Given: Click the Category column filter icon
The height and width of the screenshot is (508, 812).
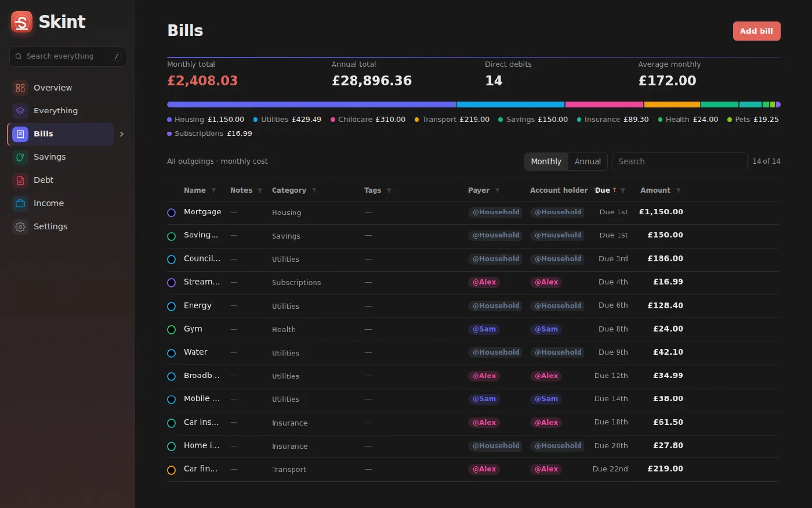Looking at the screenshot, I should [x=314, y=190].
